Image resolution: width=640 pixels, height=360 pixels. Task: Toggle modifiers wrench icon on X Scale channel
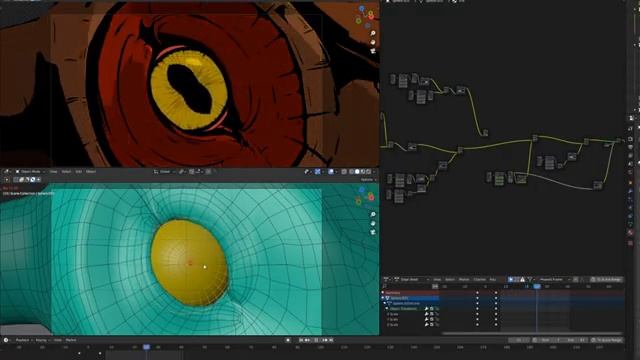(x=427, y=314)
